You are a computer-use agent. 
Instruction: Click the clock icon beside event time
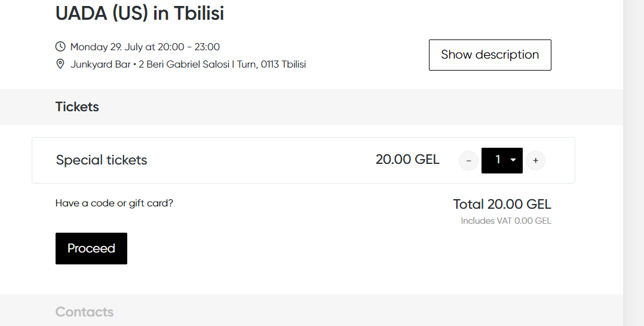point(60,47)
